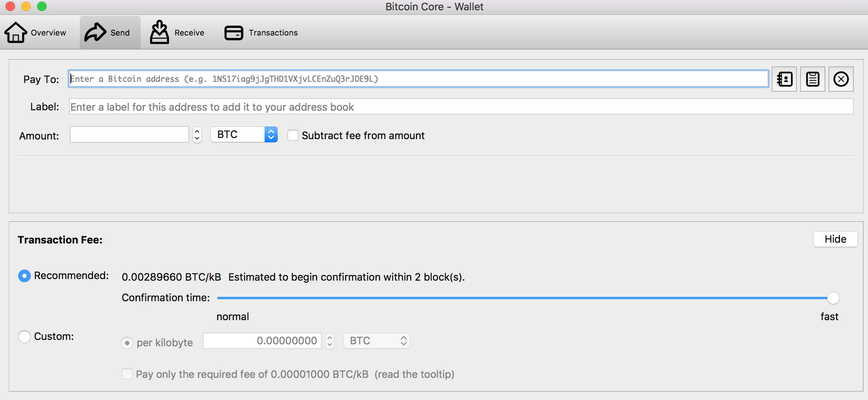Click the Transactions card icon

point(234,33)
